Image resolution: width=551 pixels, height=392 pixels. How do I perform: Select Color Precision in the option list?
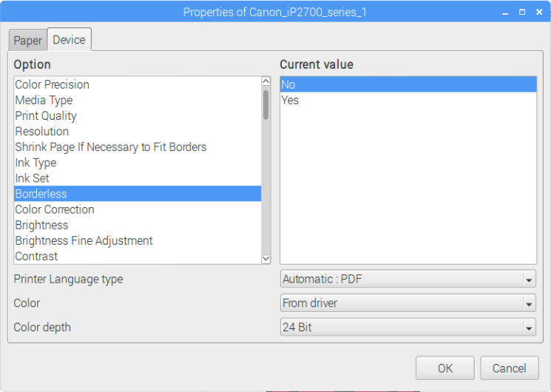coord(138,84)
